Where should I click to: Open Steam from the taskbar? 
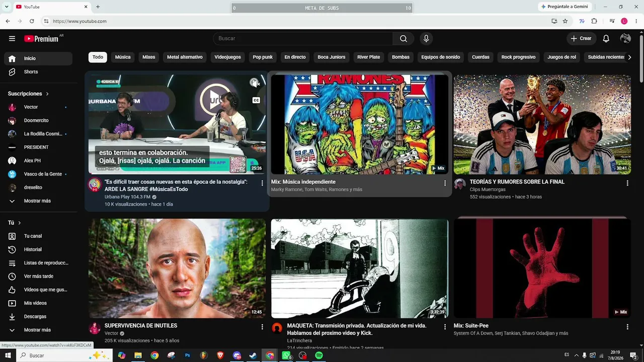[253, 355]
